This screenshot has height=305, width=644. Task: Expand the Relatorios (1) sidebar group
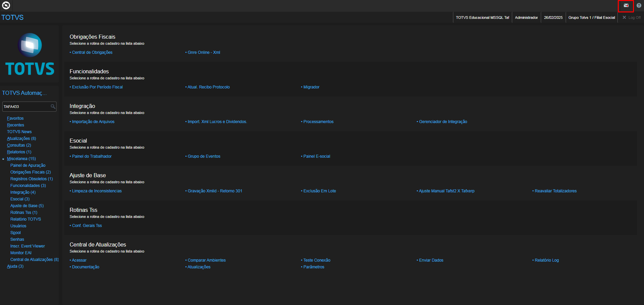tap(19, 152)
